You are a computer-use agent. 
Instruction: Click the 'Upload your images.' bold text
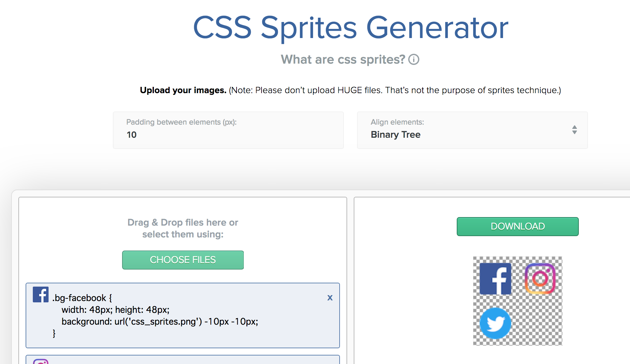[183, 90]
